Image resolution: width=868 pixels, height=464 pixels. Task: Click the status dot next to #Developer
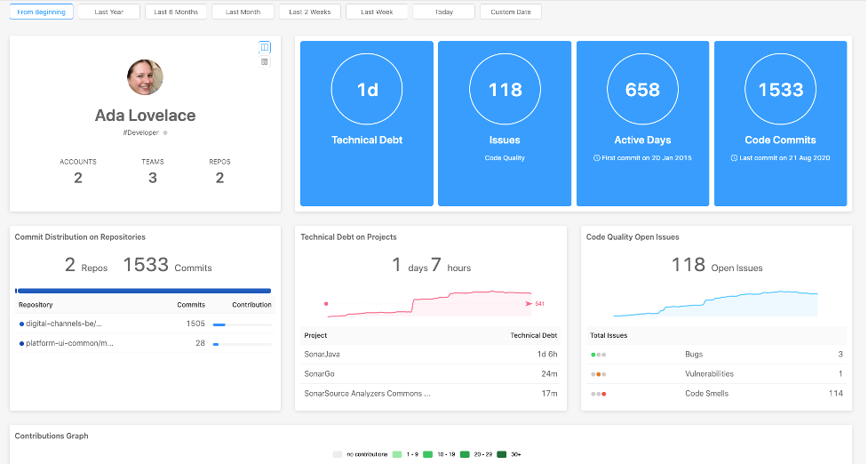165,132
